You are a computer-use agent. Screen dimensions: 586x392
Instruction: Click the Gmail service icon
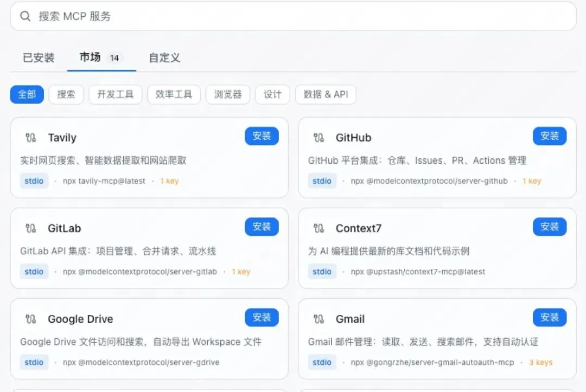[319, 319]
